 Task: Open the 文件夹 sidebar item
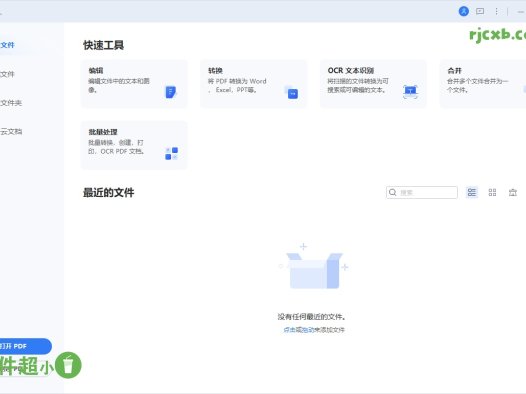click(11, 103)
